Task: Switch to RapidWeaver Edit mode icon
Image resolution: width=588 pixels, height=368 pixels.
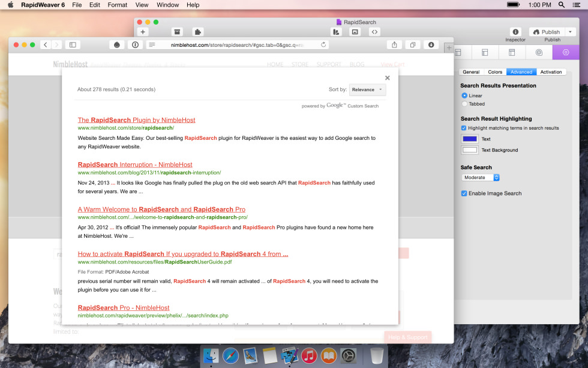Action: [x=336, y=32]
